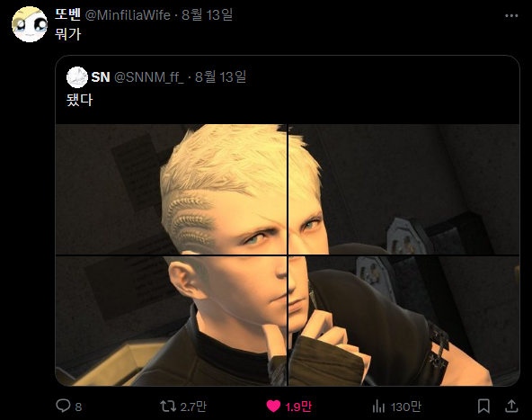The height and width of the screenshot is (420, 532).
Task: Click the main tweet's 8월 13일 timestamp
Action: [207, 15]
